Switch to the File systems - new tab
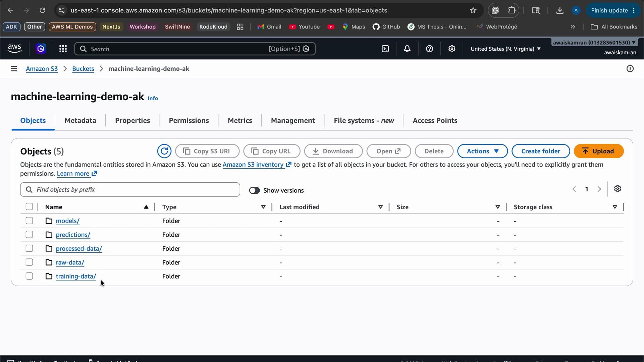644x362 pixels. tap(364, 121)
